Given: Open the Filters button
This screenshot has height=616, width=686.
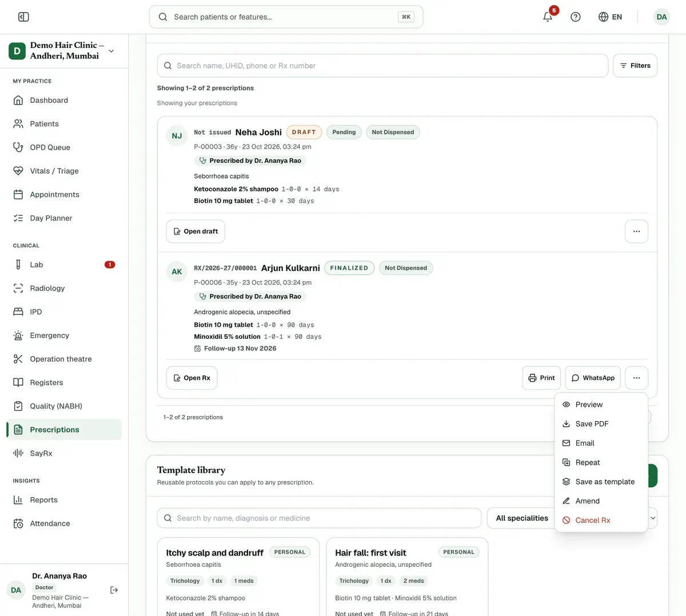Looking at the screenshot, I should point(635,66).
